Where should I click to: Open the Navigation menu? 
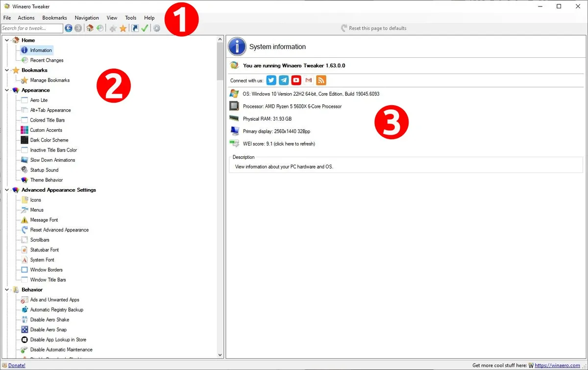pyautogui.click(x=87, y=18)
